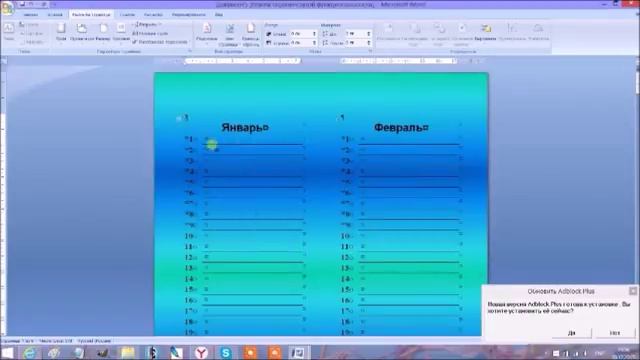
Task: Undo last action in Quick Access toolbar
Action: tap(31, 4)
